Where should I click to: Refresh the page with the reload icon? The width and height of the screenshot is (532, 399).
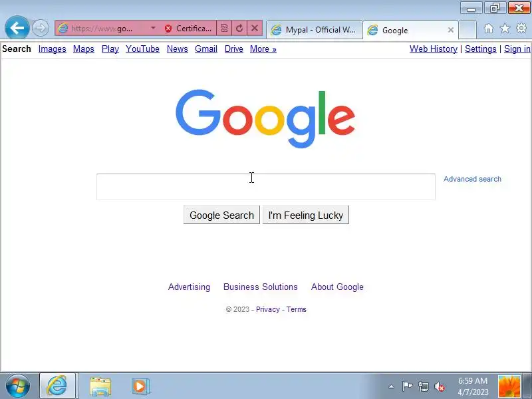239,28
